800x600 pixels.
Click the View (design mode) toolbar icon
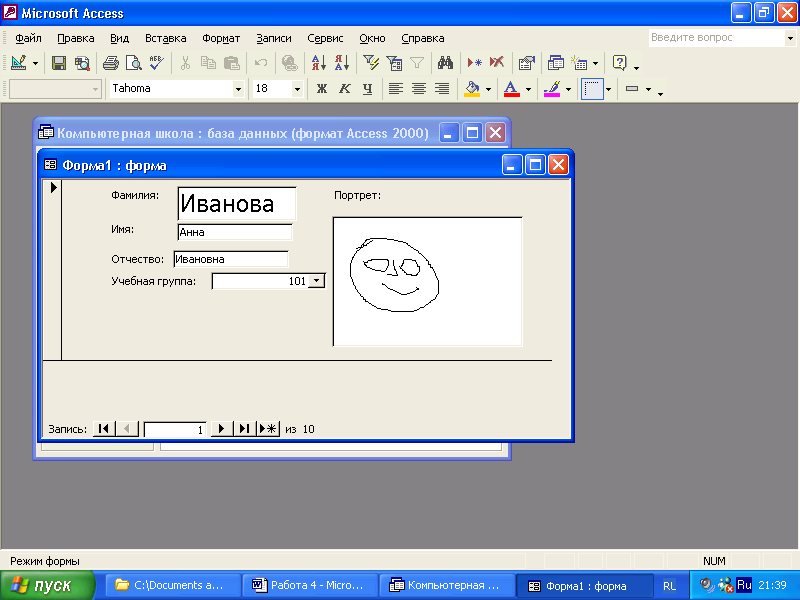tap(18, 63)
